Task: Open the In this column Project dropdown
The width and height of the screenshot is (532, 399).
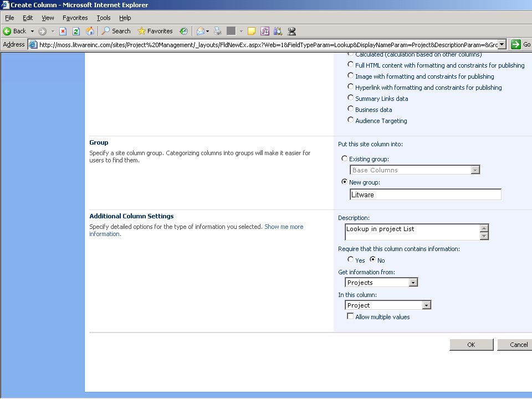Action: 388,305
